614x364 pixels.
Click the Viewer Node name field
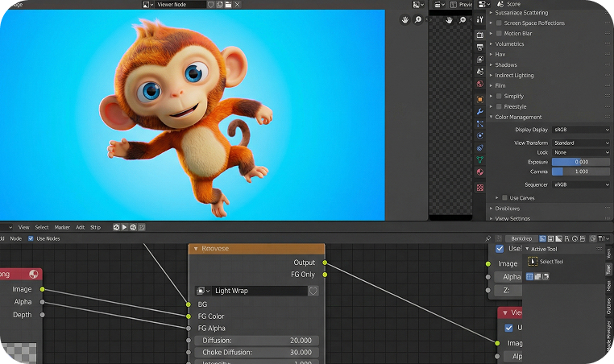[x=180, y=5]
